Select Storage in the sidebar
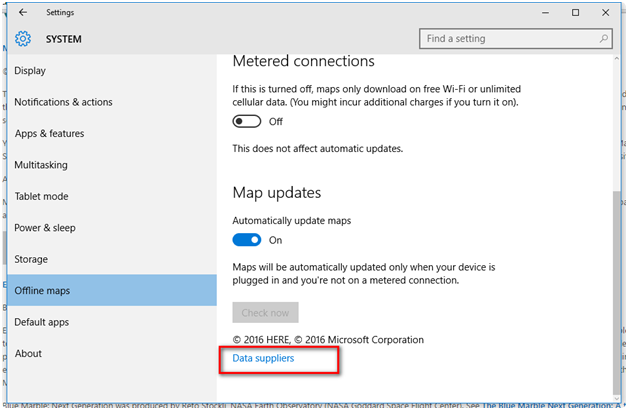Image resolution: width=628 pixels, height=410 pixels. pos(31,259)
